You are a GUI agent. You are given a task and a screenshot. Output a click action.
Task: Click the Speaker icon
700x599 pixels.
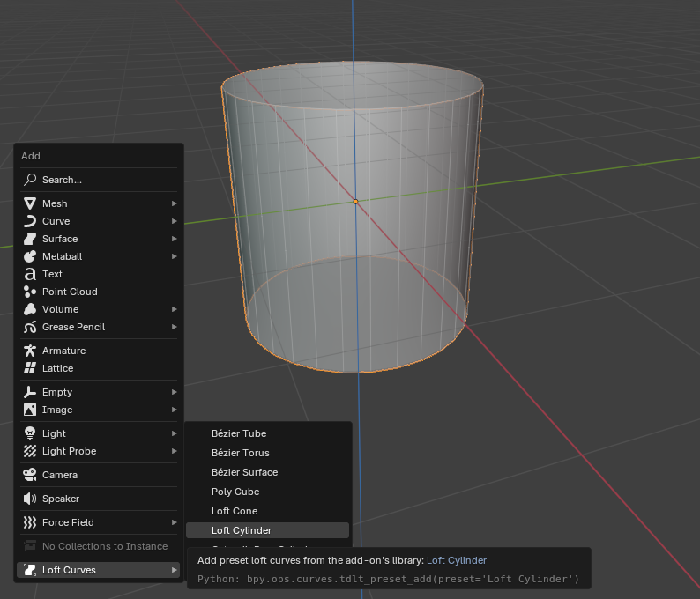coord(30,499)
